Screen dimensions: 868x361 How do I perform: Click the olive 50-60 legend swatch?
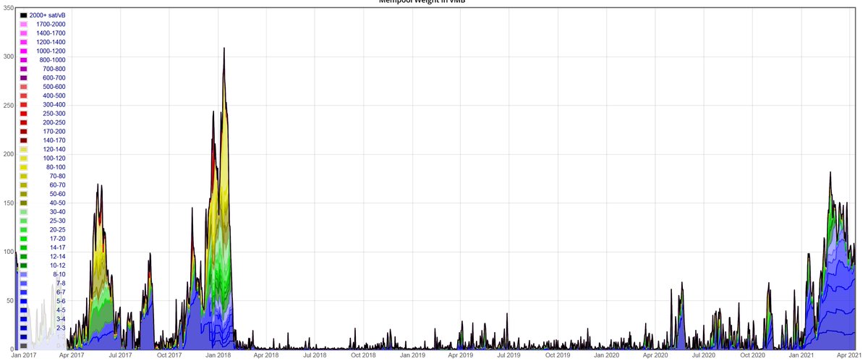coord(24,194)
